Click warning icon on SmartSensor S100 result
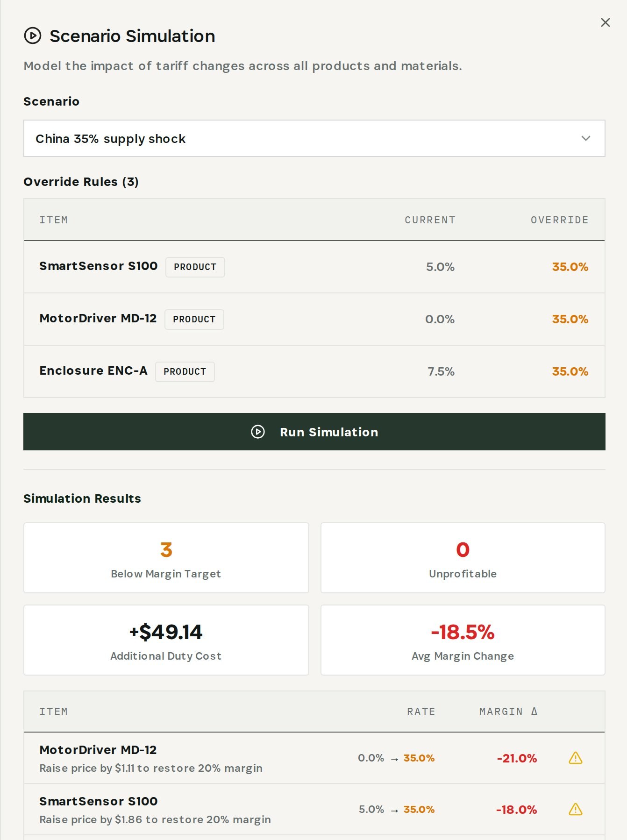The height and width of the screenshot is (840, 627). 576,809
